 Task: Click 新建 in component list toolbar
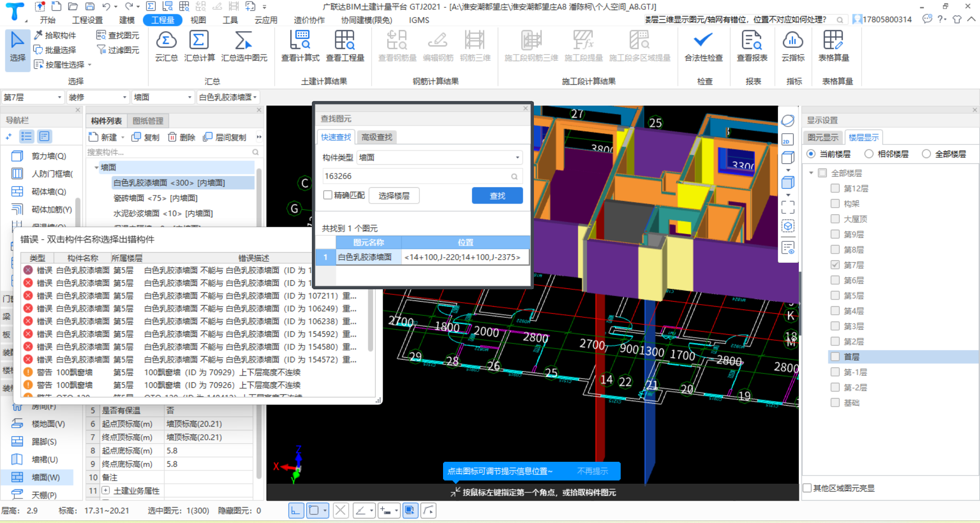[104, 137]
